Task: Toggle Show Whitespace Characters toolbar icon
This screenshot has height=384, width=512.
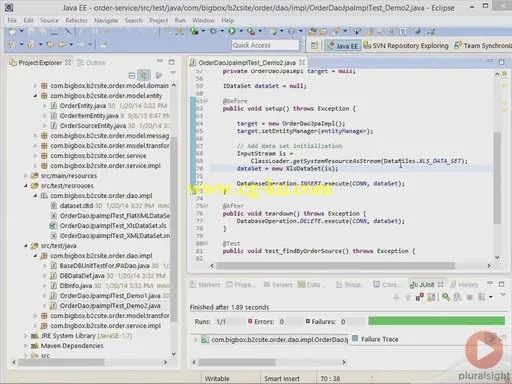Action: 403,31
